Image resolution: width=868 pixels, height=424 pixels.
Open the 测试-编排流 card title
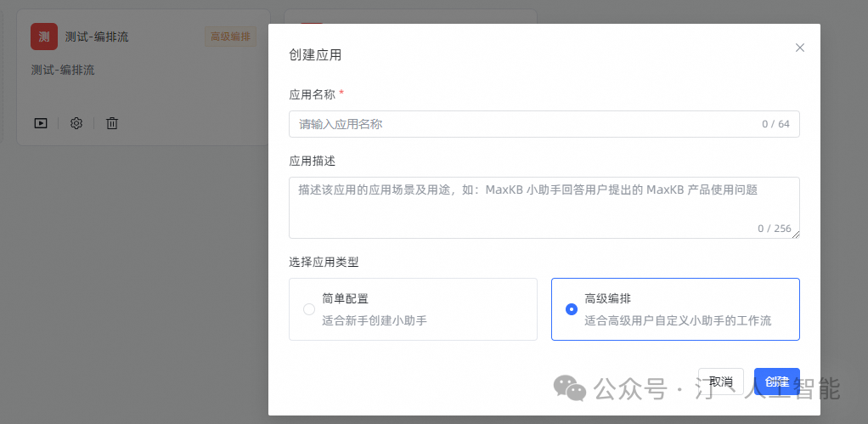click(97, 37)
